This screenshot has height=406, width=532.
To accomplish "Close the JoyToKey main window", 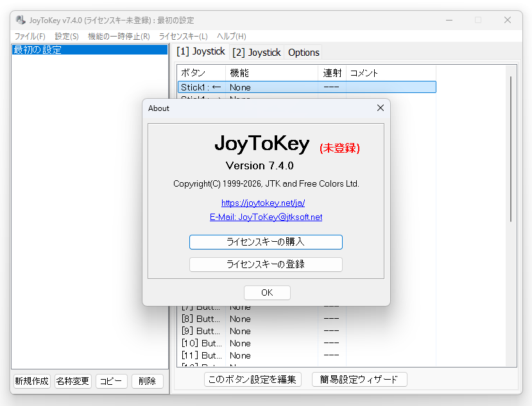I will click(507, 21).
